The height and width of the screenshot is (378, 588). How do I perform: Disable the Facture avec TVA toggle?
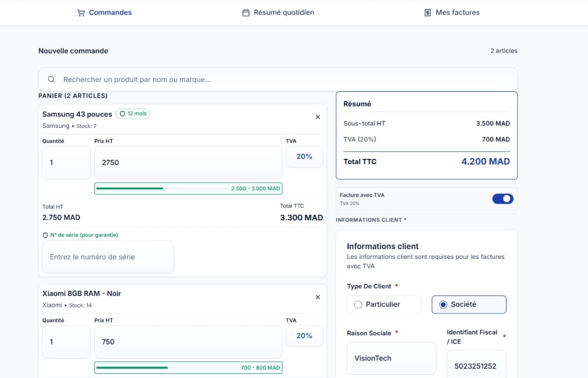502,199
